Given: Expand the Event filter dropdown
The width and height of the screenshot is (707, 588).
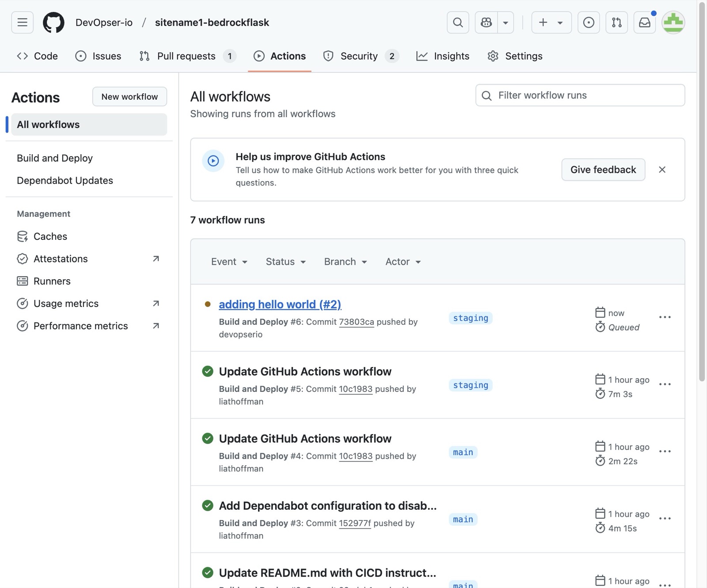Looking at the screenshot, I should click(229, 262).
